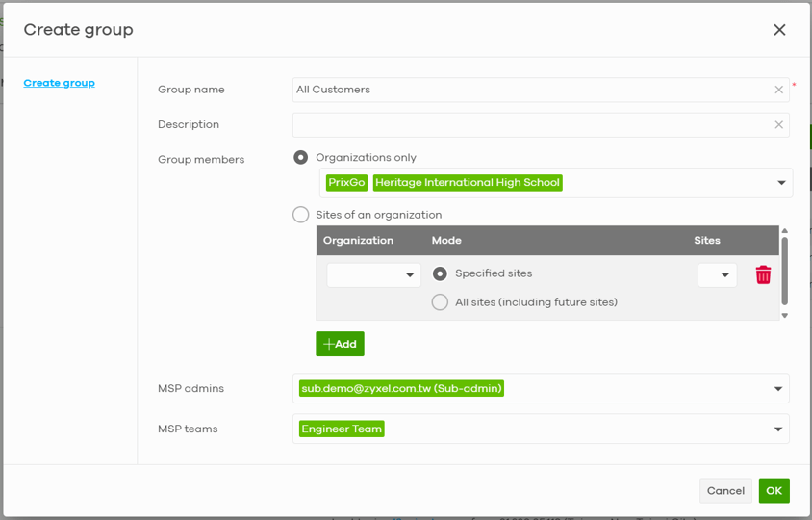This screenshot has height=520, width=812.
Task: Delete the organization row with trash icon
Action: pos(763,275)
